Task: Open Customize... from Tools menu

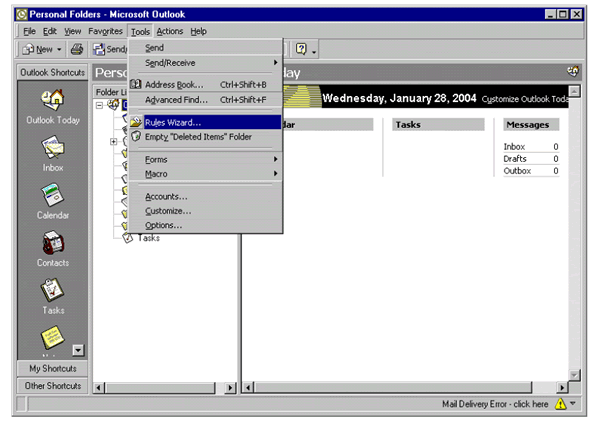Action: click(205, 211)
